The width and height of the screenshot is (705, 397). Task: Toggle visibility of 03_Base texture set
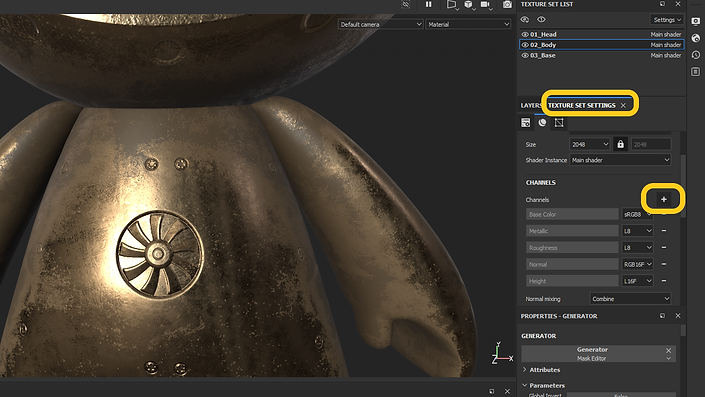[525, 55]
